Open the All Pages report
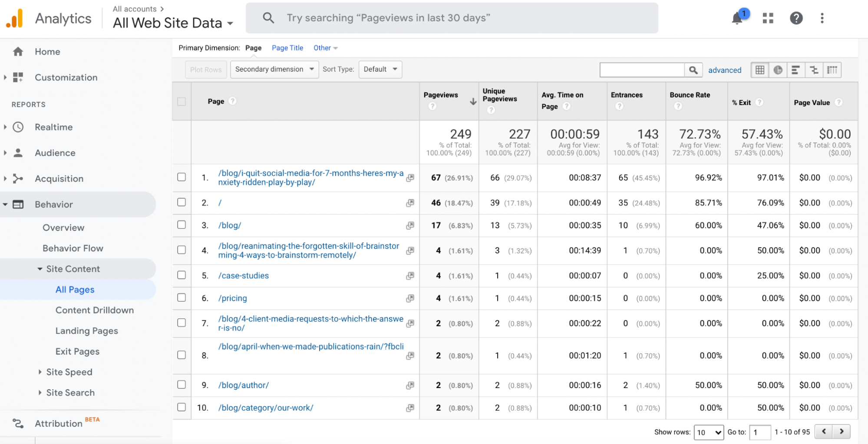 75,289
